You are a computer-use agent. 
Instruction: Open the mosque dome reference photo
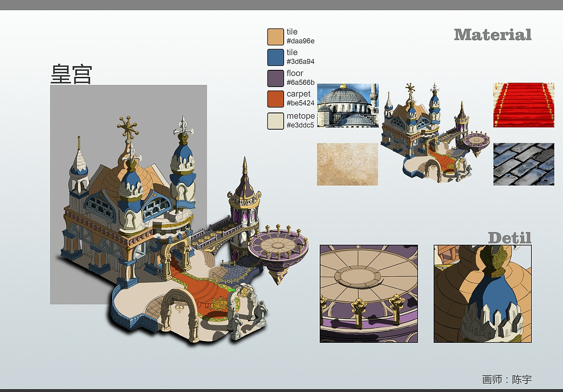pyautogui.click(x=347, y=105)
